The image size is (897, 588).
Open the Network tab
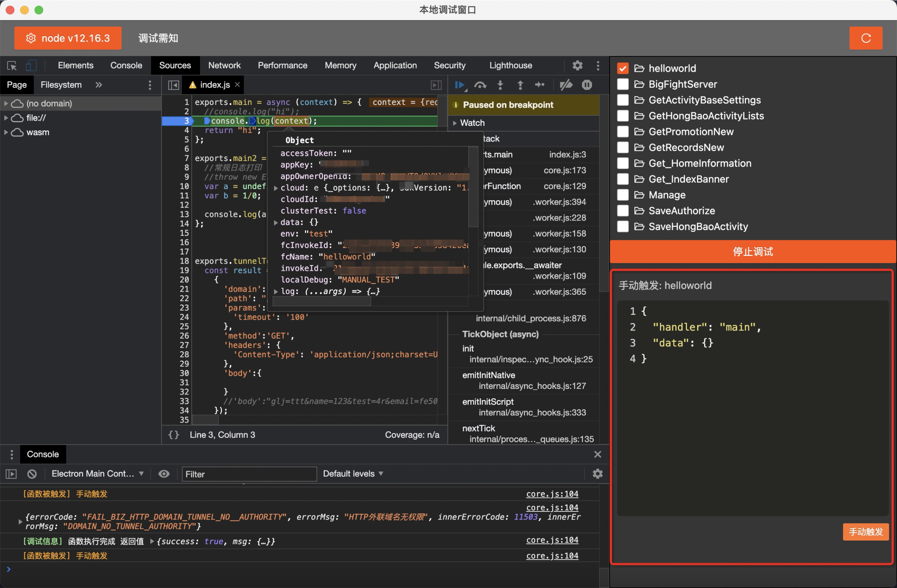tap(224, 65)
